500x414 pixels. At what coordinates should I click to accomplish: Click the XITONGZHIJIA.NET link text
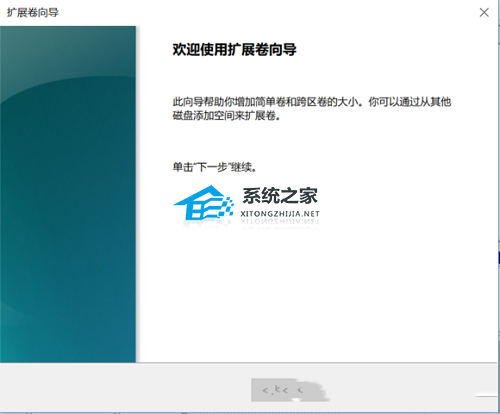coord(280,214)
